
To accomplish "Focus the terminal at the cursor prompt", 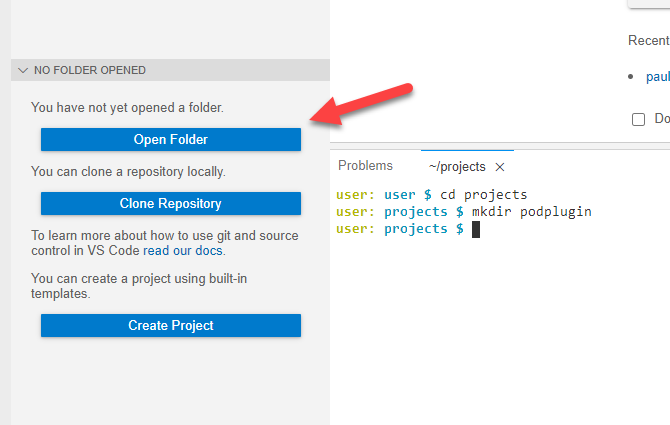I will pyautogui.click(x=476, y=229).
